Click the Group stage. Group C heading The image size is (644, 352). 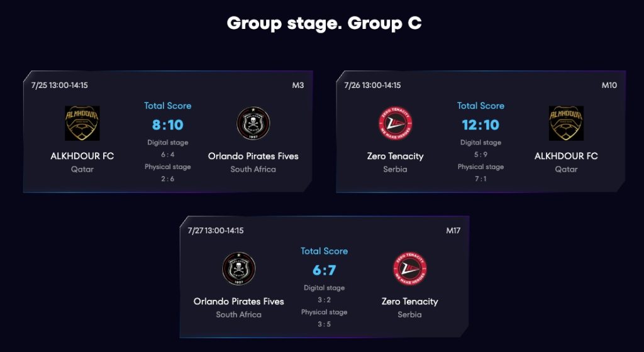pyautogui.click(x=324, y=23)
